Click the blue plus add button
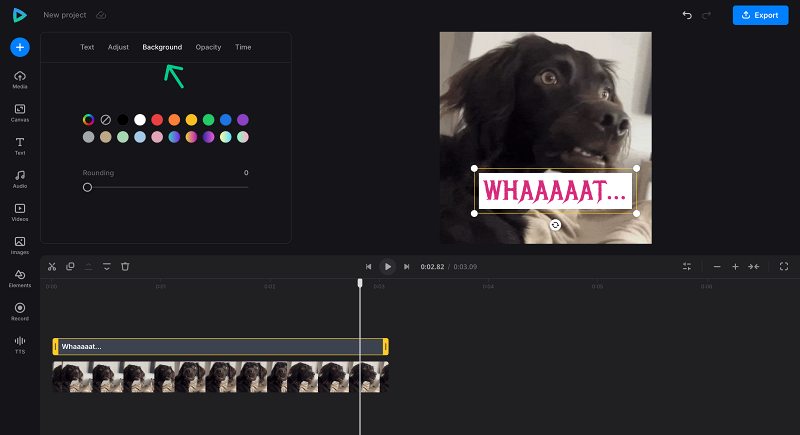800x435 pixels. click(20, 47)
